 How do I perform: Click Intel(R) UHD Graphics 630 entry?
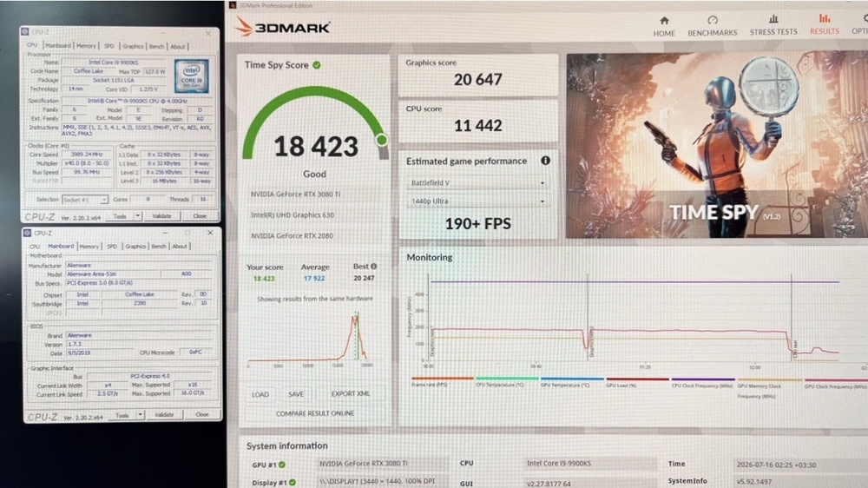[x=293, y=215]
